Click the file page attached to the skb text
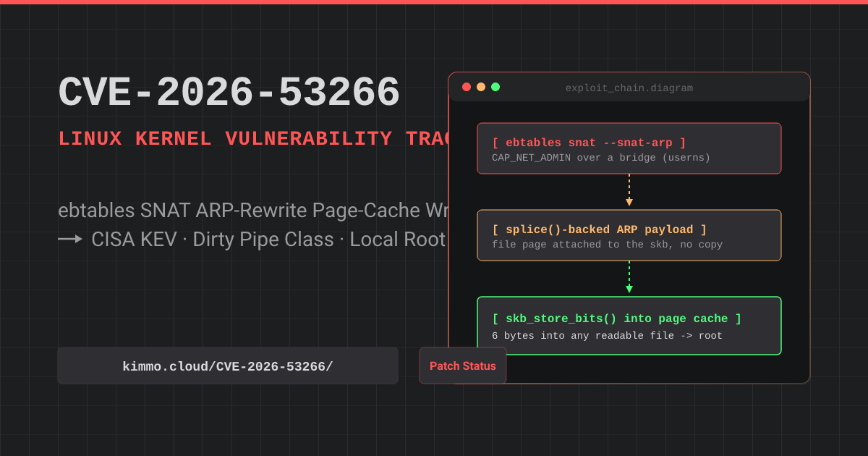The width and height of the screenshot is (868, 456). (608, 245)
